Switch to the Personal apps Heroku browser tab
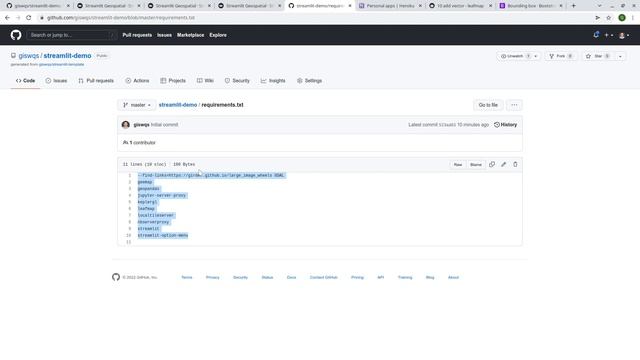640x360 pixels. (390, 6)
